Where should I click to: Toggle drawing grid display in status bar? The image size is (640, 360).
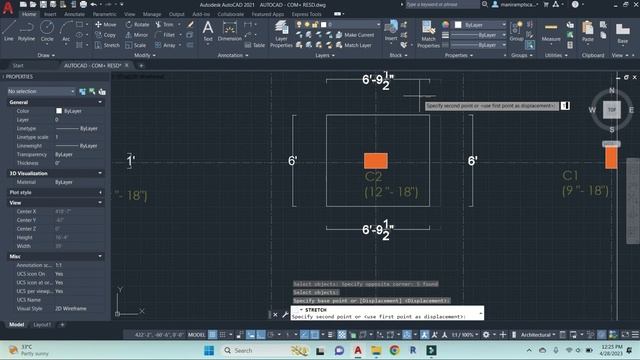[x=213, y=335]
